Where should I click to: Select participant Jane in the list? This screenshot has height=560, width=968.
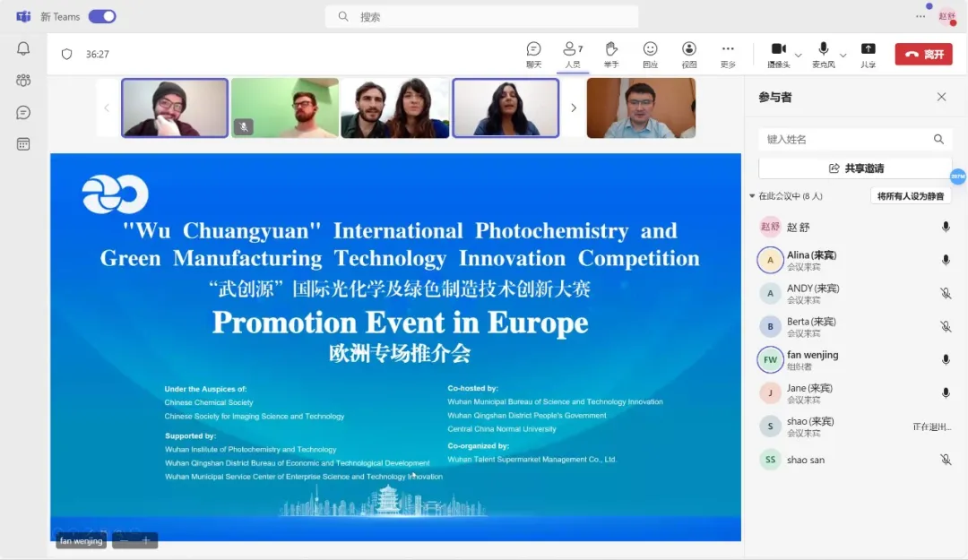(x=856, y=393)
